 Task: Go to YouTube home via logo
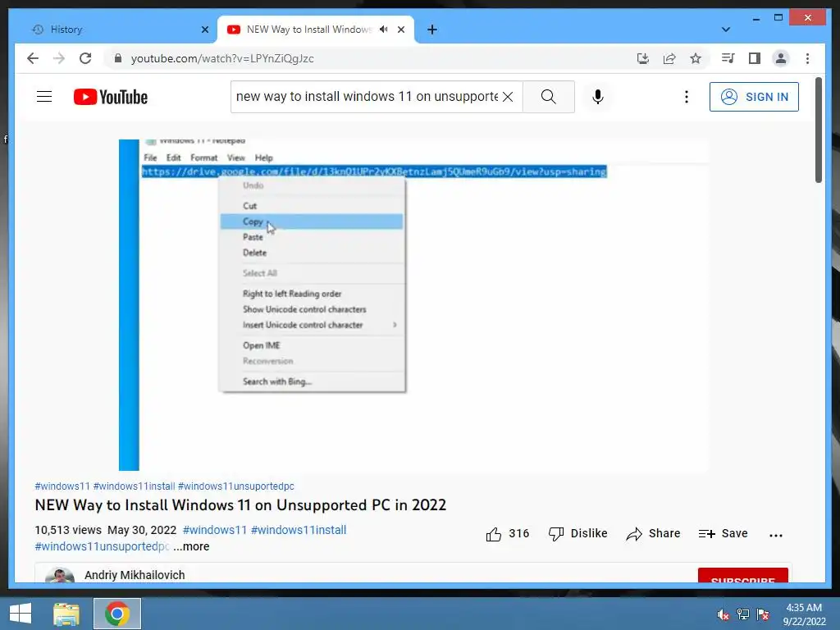(111, 97)
